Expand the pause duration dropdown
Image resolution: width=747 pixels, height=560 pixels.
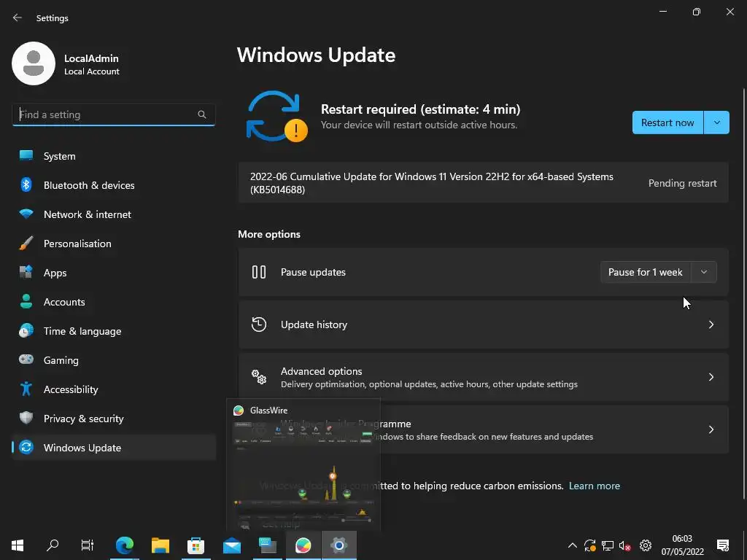[704, 272]
